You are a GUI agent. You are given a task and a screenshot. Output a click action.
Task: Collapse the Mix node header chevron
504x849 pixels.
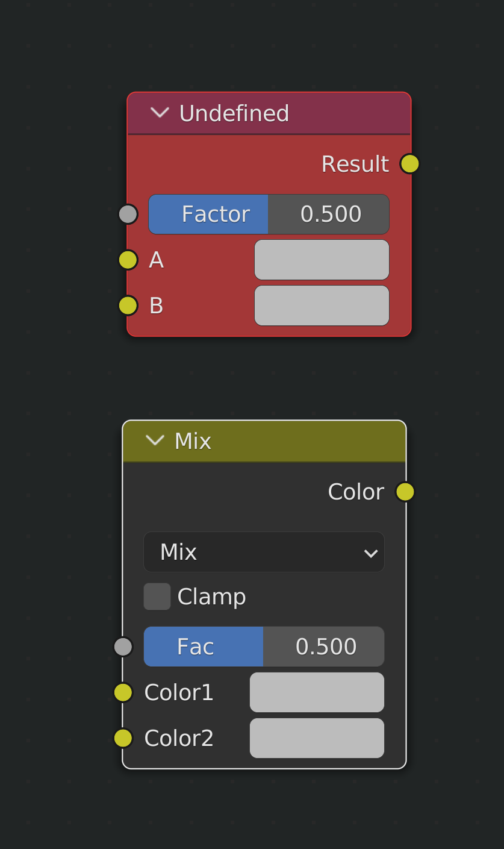click(154, 441)
